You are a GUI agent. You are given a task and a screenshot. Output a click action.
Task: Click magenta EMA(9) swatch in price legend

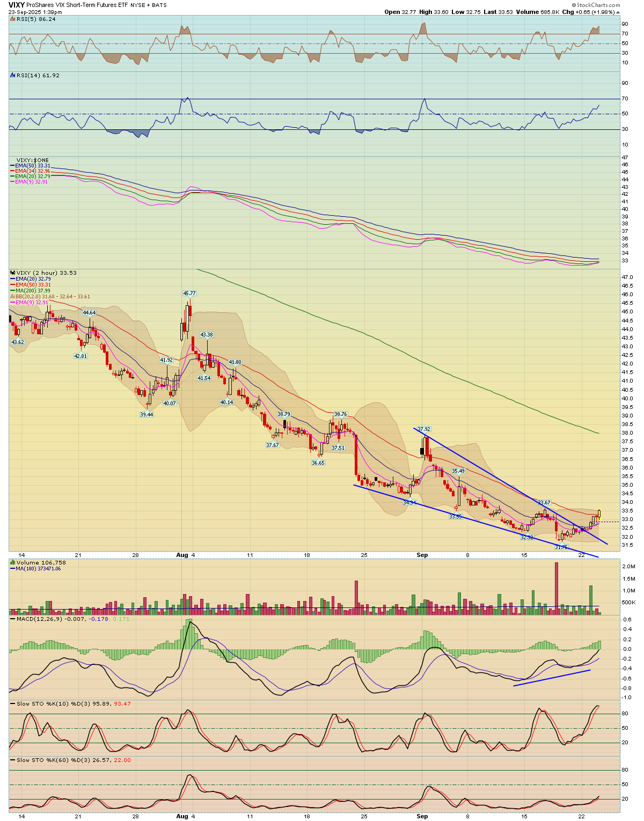pyautogui.click(x=13, y=303)
